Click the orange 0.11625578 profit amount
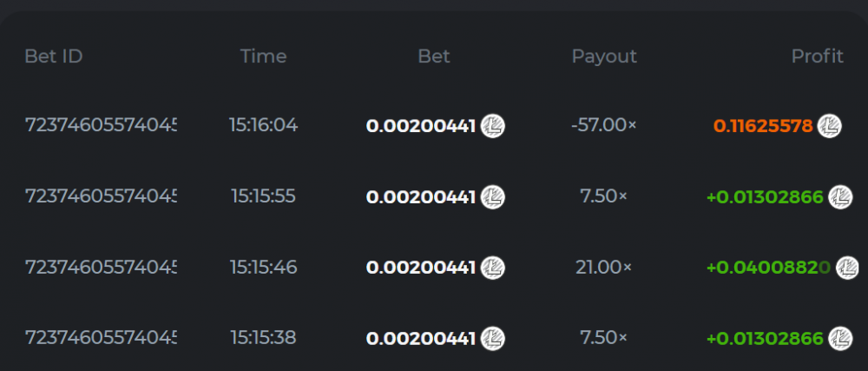 click(x=763, y=126)
